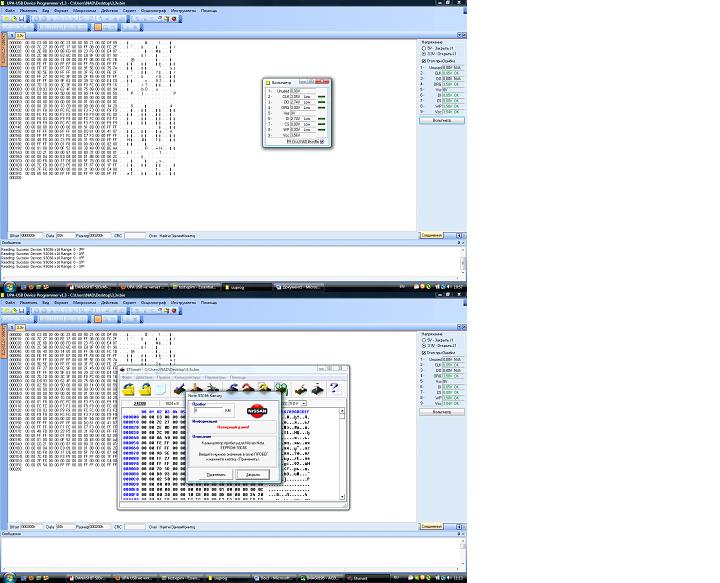Open Параметры menu in ETLsmart window
This screenshot has height=583, width=720.
[215, 377]
